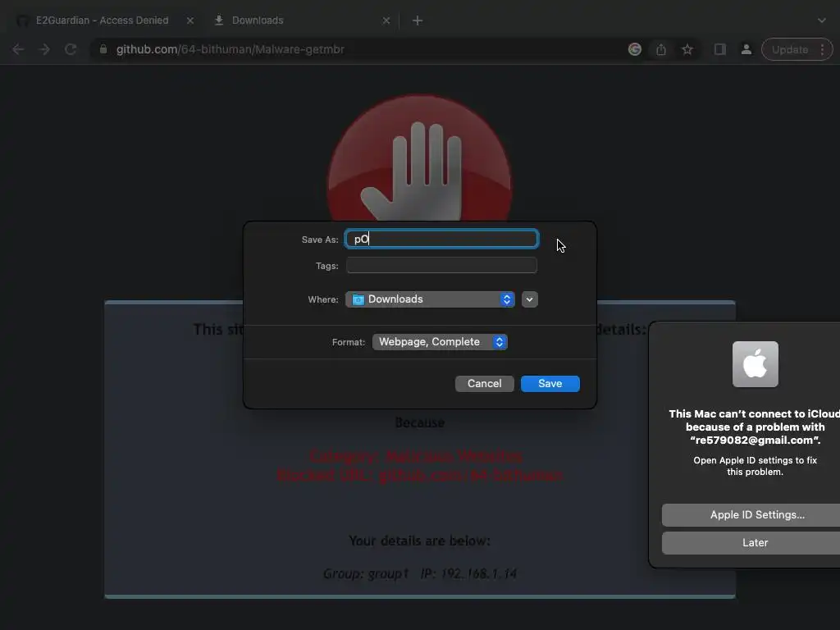Click the Apple logo icon in the iCloud alert
The width and height of the screenshot is (840, 630).
pos(756,364)
